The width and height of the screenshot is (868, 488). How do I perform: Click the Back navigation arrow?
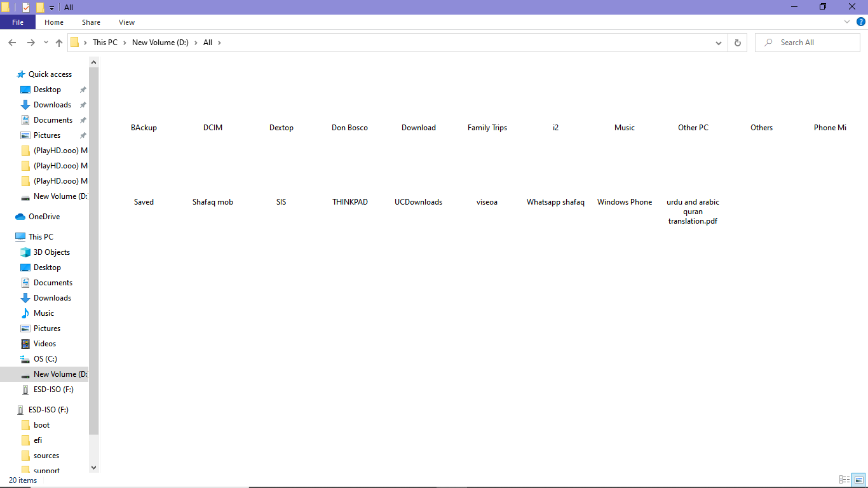tap(12, 43)
